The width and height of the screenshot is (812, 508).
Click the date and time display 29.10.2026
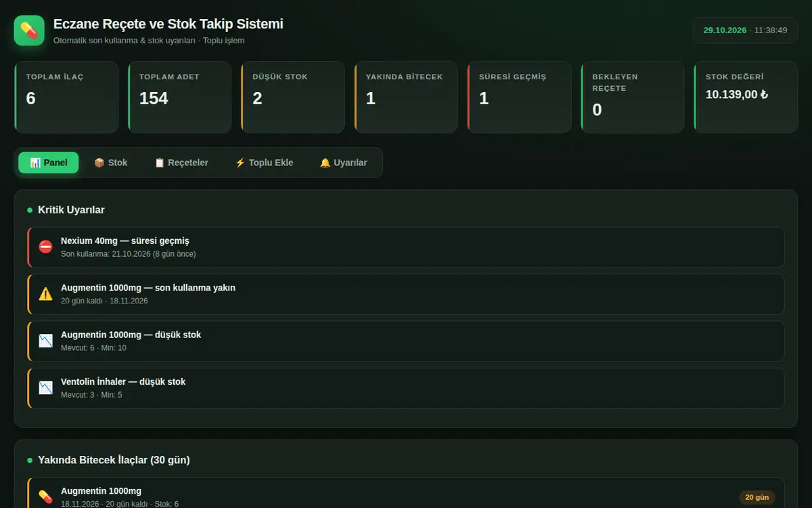(745, 30)
